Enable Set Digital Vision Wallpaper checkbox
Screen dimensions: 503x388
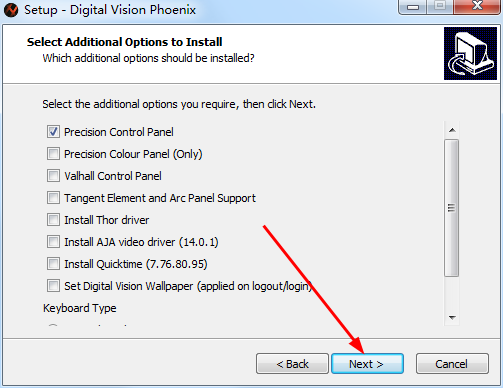(x=53, y=286)
